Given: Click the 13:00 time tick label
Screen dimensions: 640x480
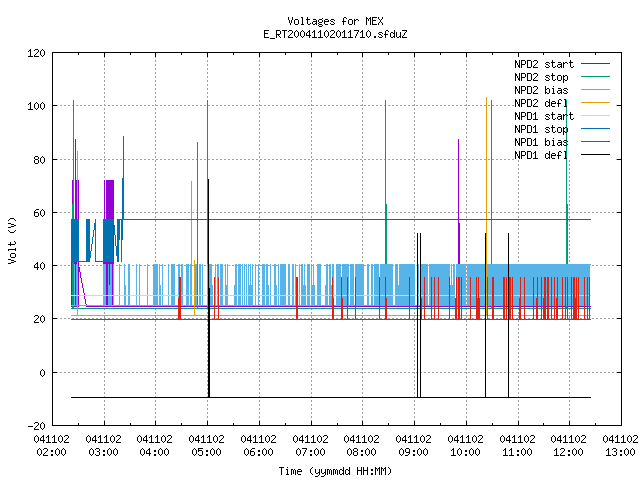Looking at the screenshot, I should click(620, 452).
